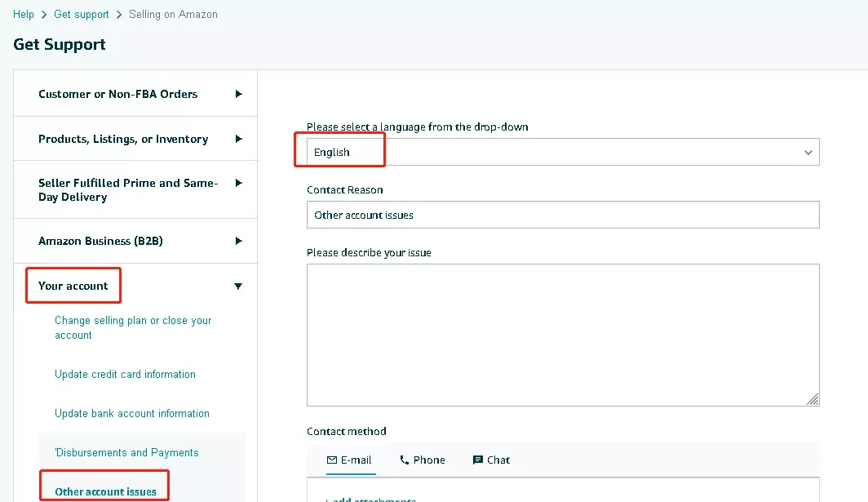Select the Selling on Amazon breadcrumb
The height and width of the screenshot is (502, 868).
pos(173,15)
